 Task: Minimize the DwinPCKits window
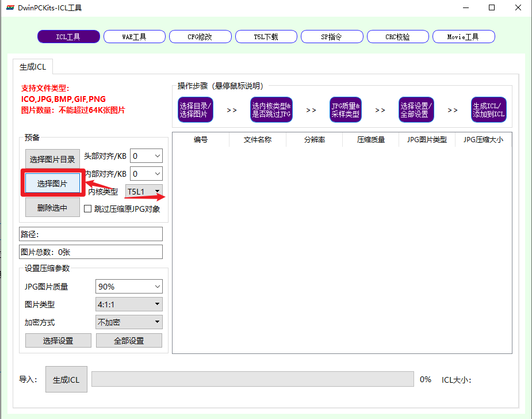[466, 7]
